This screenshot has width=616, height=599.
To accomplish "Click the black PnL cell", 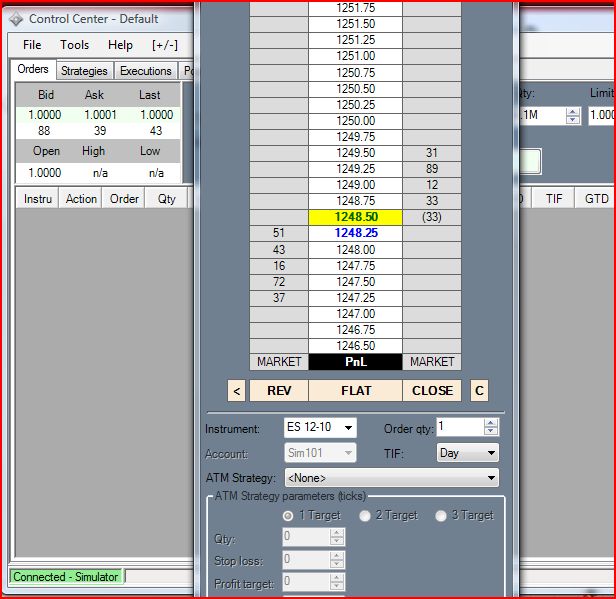I will (x=356, y=362).
